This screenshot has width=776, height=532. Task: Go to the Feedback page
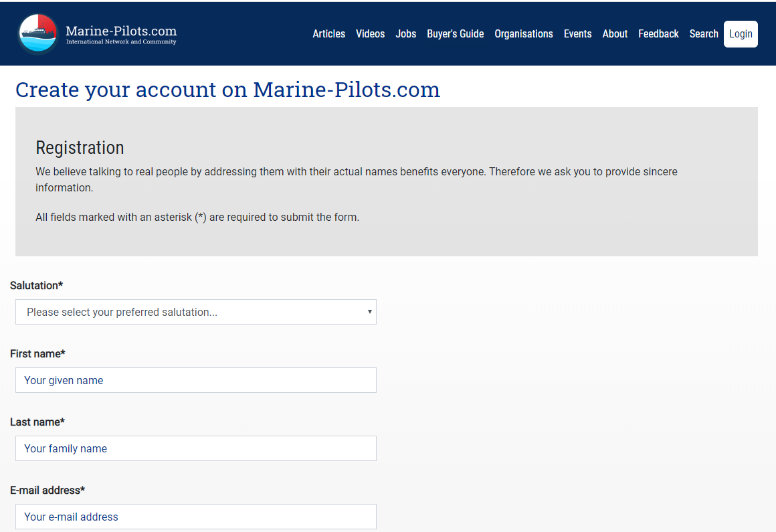[658, 34]
